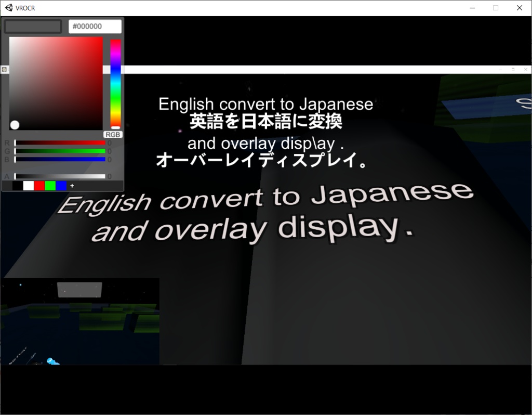Click the hex color input showing #000000
532x415 pixels.
coord(95,26)
